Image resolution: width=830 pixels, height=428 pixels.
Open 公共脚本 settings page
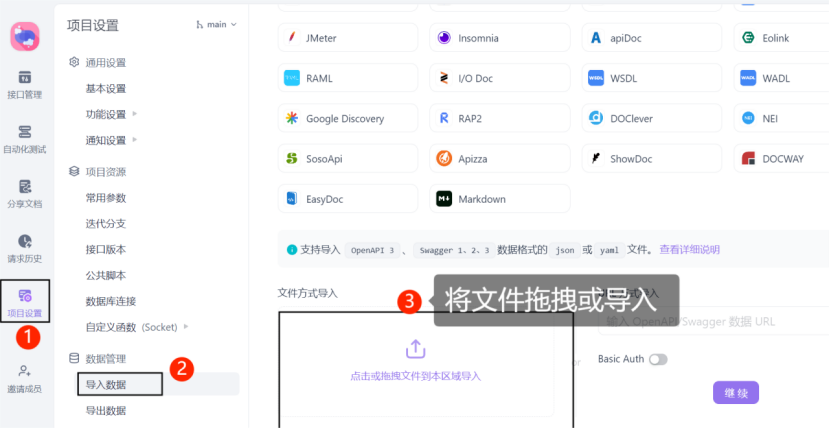106,276
